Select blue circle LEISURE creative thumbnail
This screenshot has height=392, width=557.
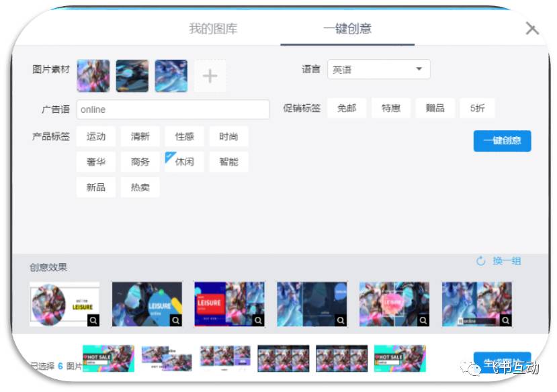pos(147,304)
